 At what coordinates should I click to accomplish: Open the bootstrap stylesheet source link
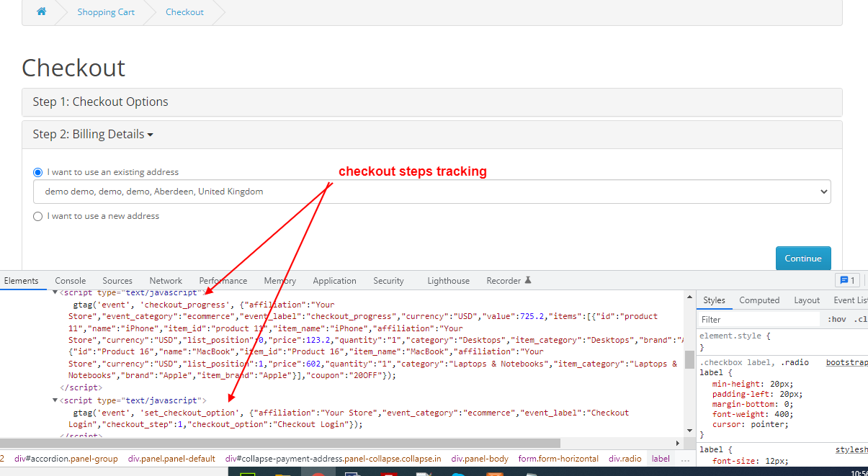coord(846,362)
